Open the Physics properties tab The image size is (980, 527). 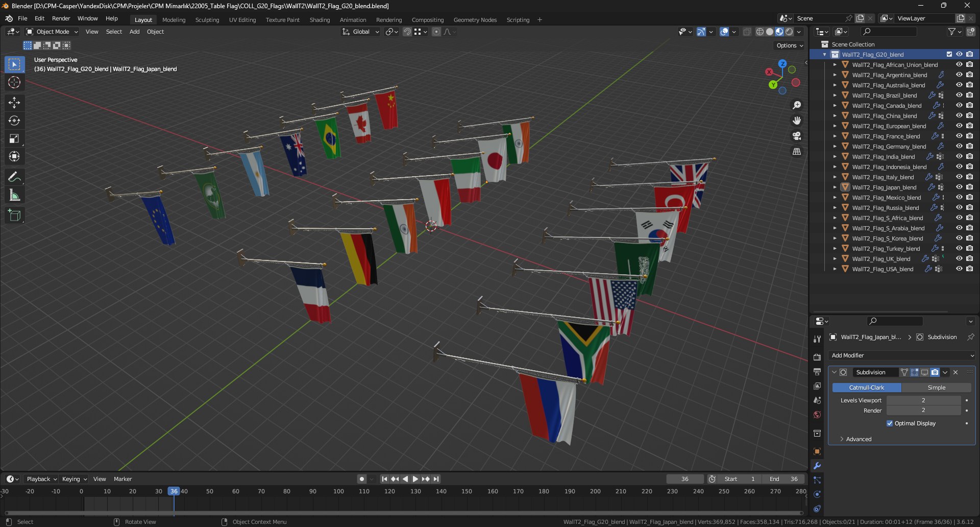pyautogui.click(x=817, y=494)
